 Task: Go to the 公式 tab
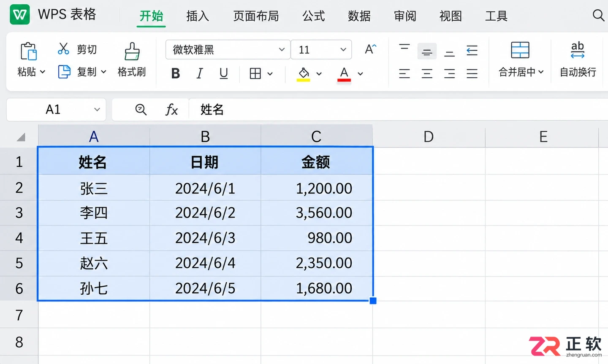314,16
